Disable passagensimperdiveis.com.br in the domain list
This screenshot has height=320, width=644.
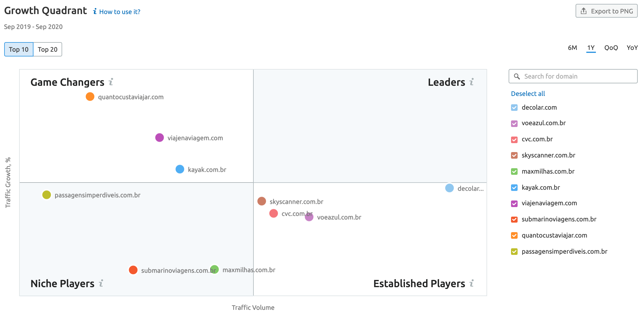coord(514,252)
